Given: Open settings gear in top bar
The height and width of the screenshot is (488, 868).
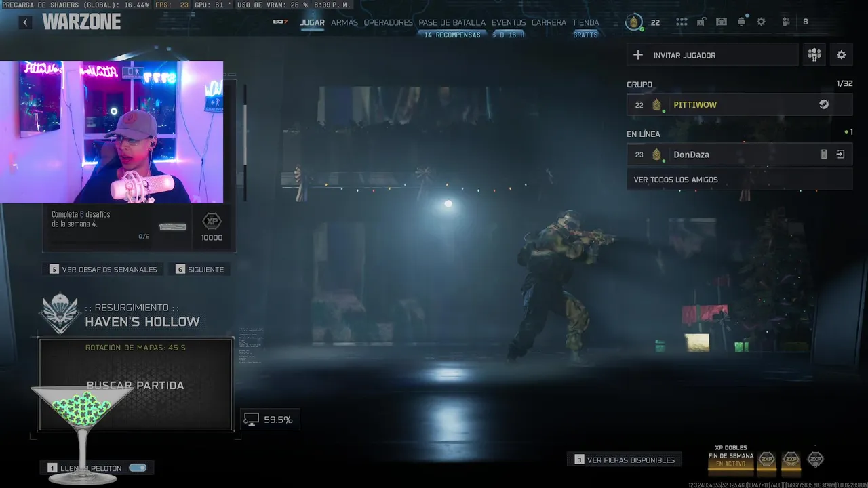Looking at the screenshot, I should (x=761, y=22).
